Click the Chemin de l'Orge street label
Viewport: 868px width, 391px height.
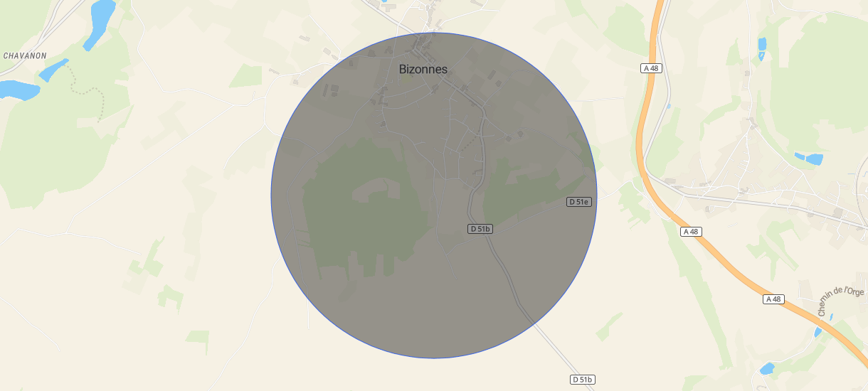[840, 301]
